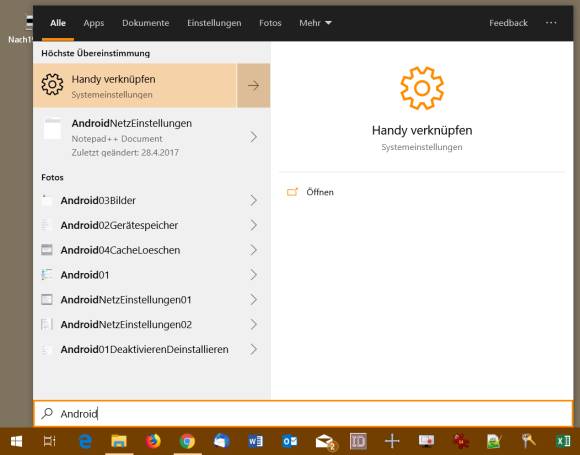Expand the Mehr filter dropdown
This screenshot has height=455, width=580.
[315, 23]
